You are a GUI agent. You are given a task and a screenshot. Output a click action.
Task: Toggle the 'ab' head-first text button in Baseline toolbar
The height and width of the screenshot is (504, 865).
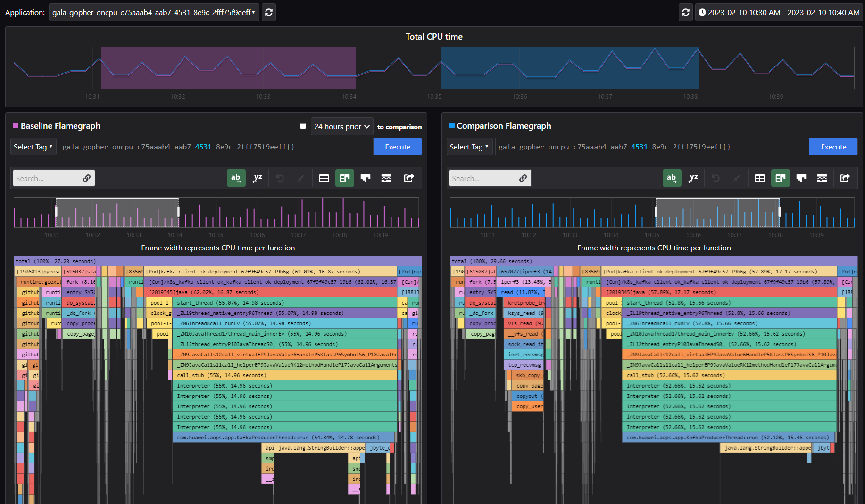click(x=236, y=178)
